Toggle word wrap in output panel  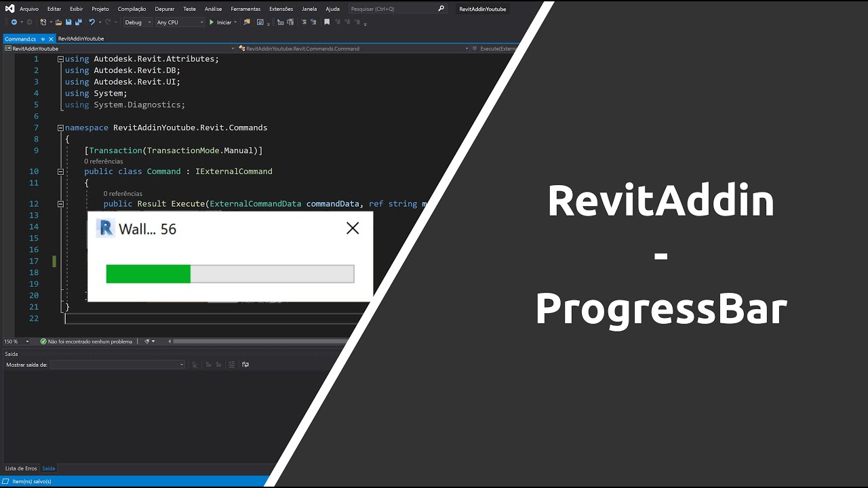[x=245, y=365]
